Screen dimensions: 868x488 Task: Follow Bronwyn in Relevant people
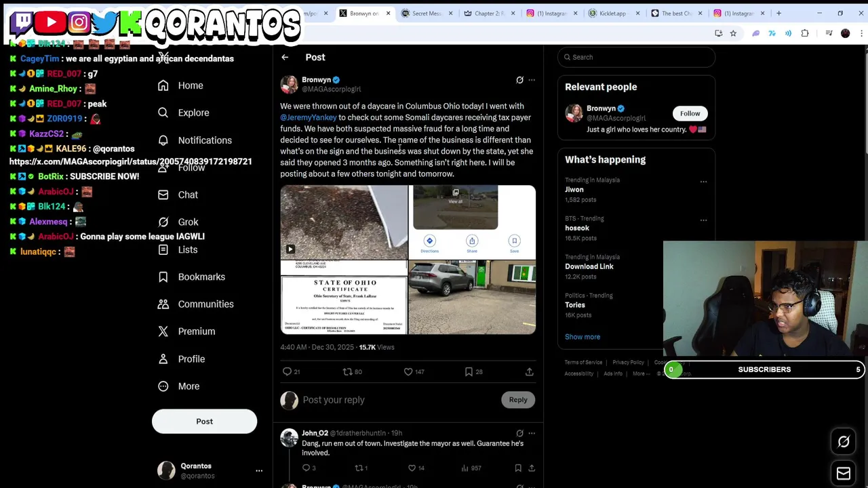[690, 113]
